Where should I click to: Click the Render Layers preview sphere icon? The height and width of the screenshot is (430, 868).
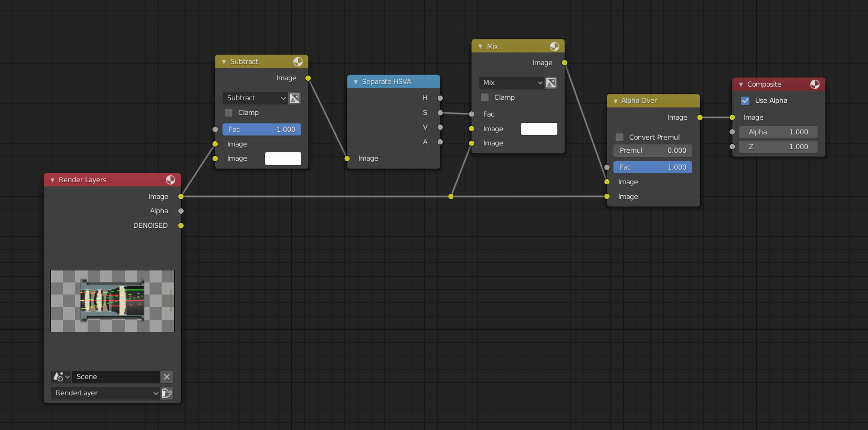pos(170,180)
